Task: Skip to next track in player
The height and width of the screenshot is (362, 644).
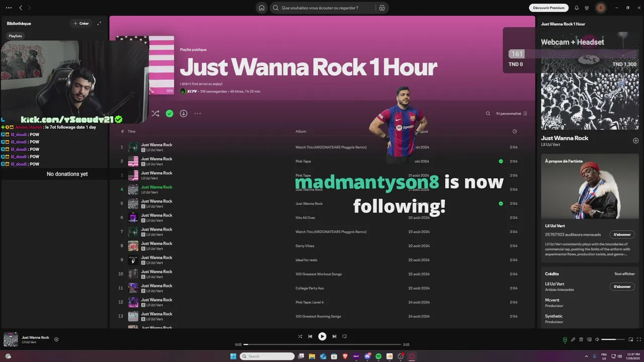Action: pyautogui.click(x=334, y=336)
